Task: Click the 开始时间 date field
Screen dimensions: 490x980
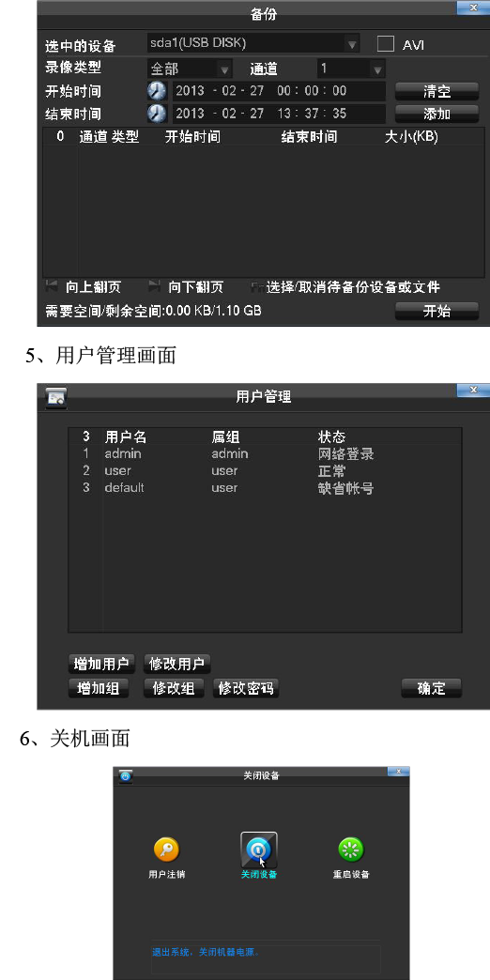Action: [279, 91]
